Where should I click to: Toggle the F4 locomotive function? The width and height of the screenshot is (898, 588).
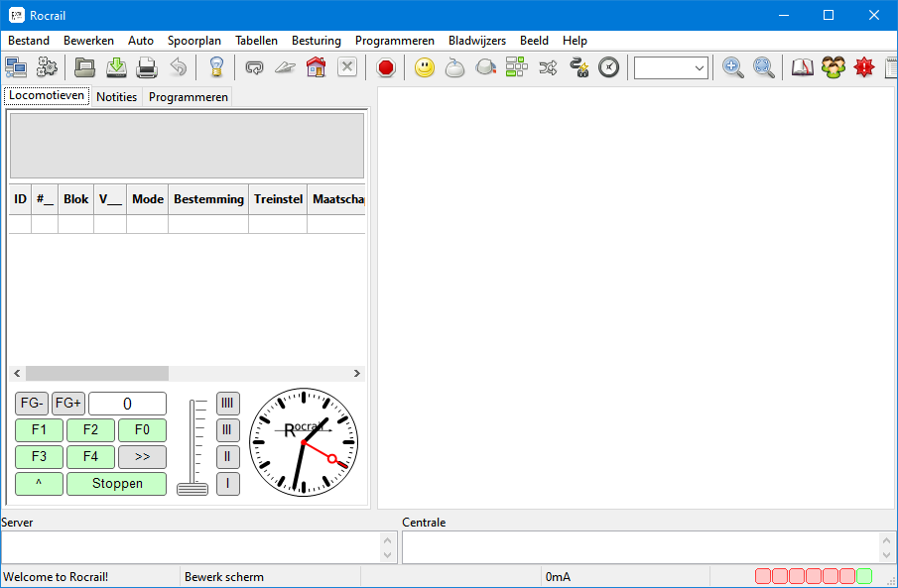(x=90, y=457)
